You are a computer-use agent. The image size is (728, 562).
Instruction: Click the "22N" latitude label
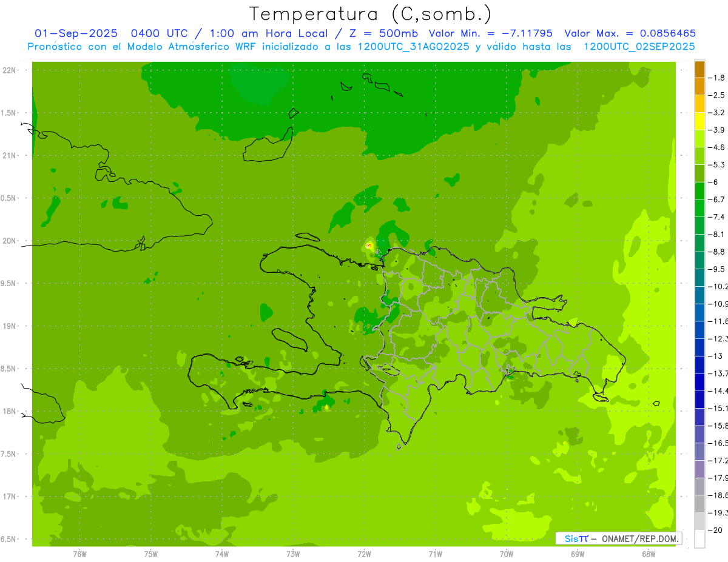click(8, 70)
